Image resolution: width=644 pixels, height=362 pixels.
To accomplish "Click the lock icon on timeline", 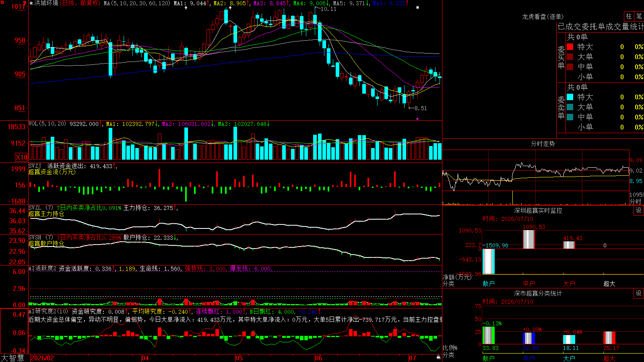I will coord(438,357).
